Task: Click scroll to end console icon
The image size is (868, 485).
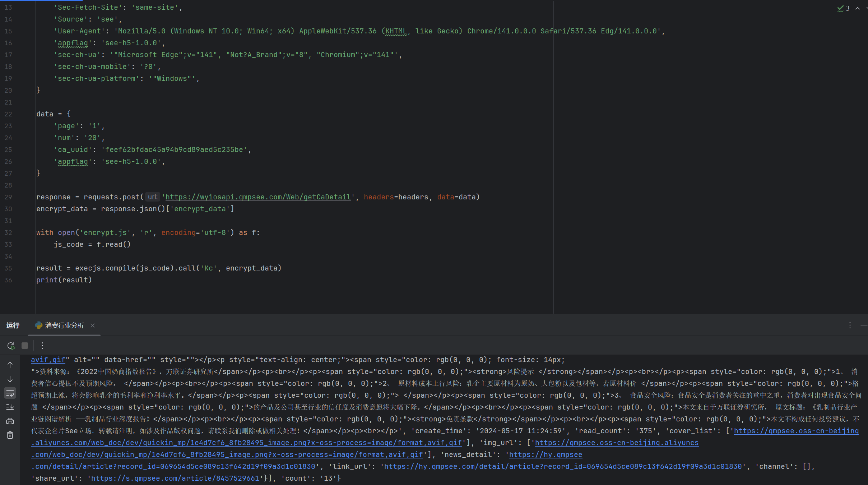Action: coord(10,407)
